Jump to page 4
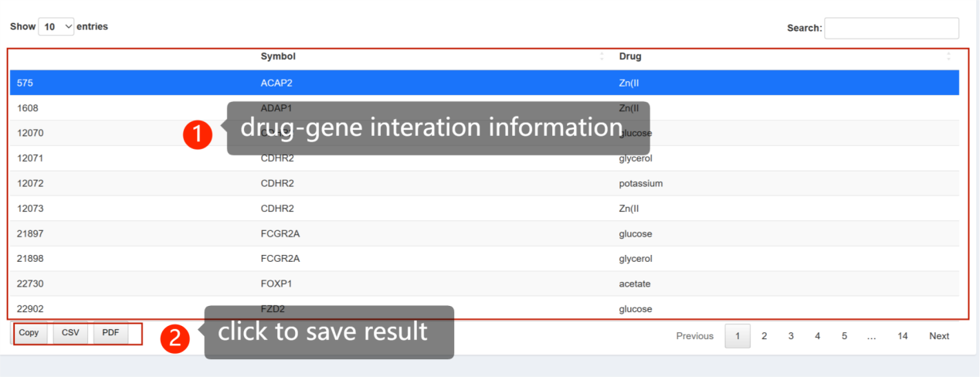The image size is (980, 377). [x=817, y=336]
